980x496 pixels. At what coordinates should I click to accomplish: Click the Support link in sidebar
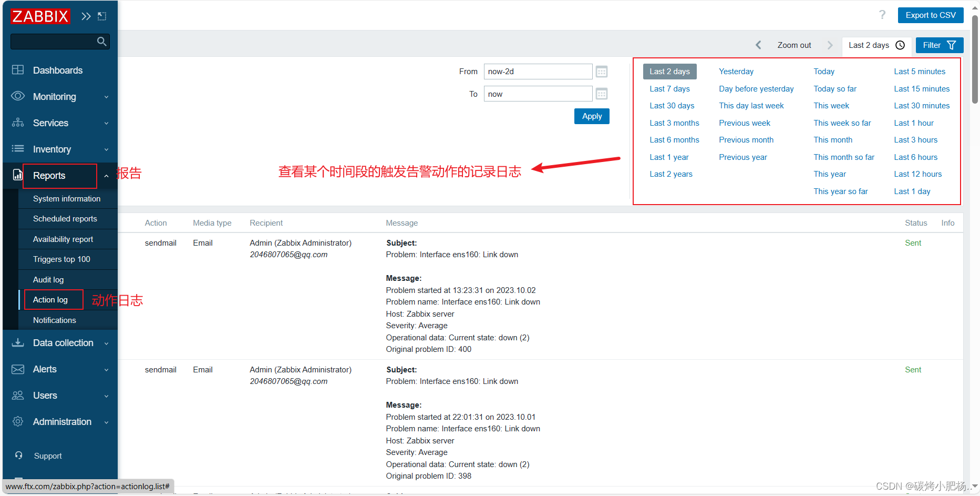48,456
